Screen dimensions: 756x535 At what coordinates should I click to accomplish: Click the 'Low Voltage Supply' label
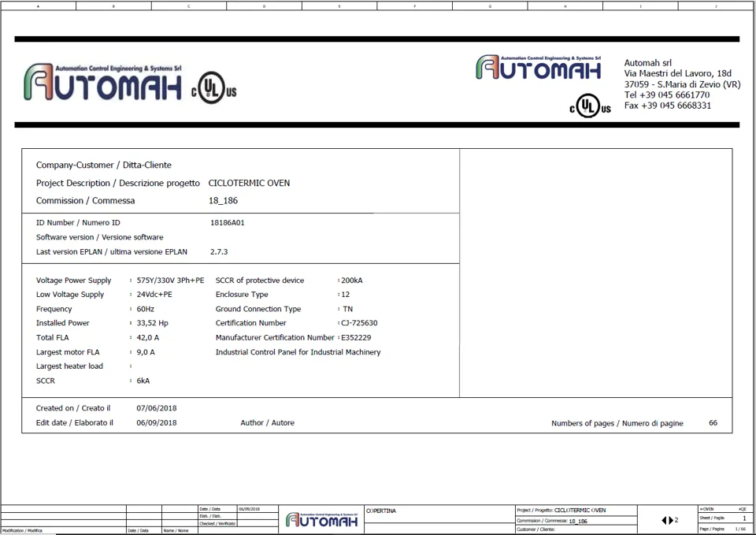pos(70,294)
